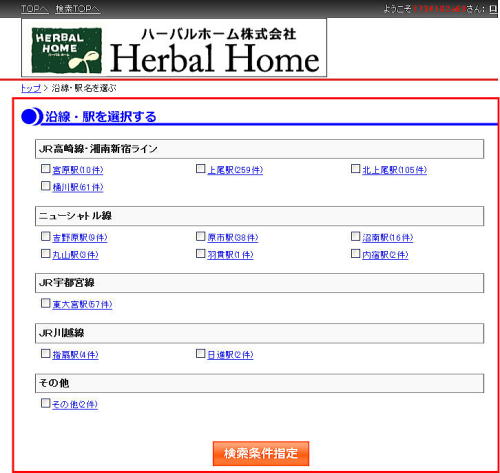Select the 北上尾駅 checkbox
This screenshot has width=500, height=473.
click(x=355, y=169)
